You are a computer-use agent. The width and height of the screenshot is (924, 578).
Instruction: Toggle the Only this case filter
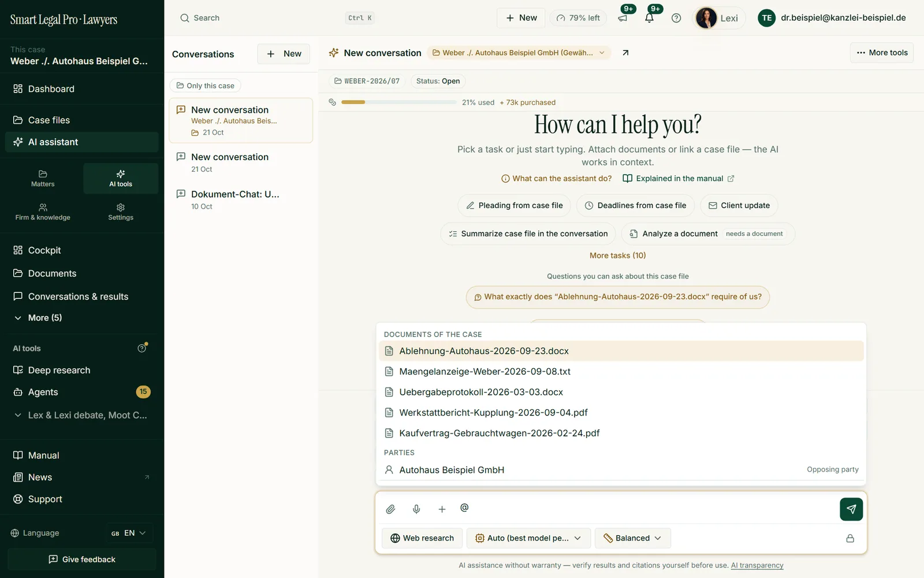point(205,86)
